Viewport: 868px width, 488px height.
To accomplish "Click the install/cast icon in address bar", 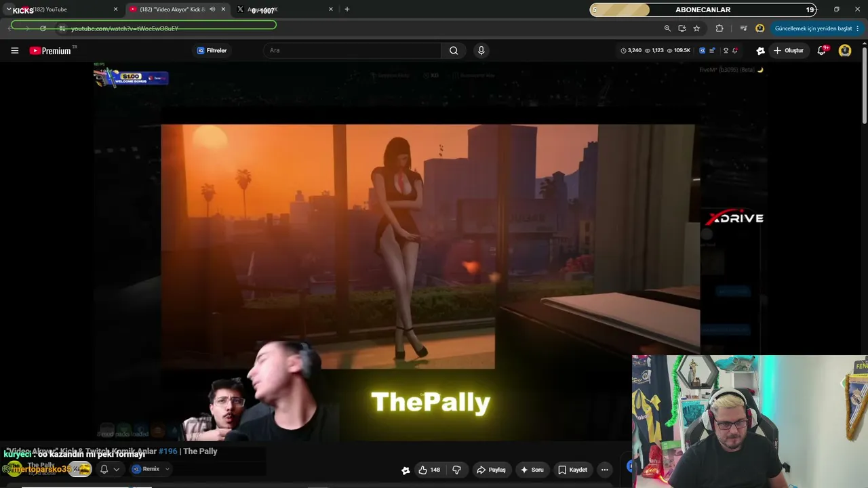I will (682, 28).
